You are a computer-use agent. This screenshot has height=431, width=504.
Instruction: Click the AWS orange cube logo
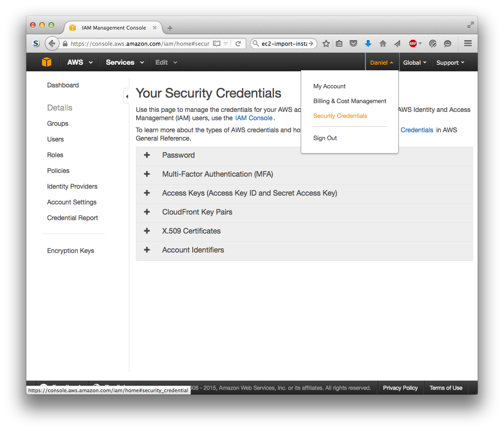(x=47, y=62)
